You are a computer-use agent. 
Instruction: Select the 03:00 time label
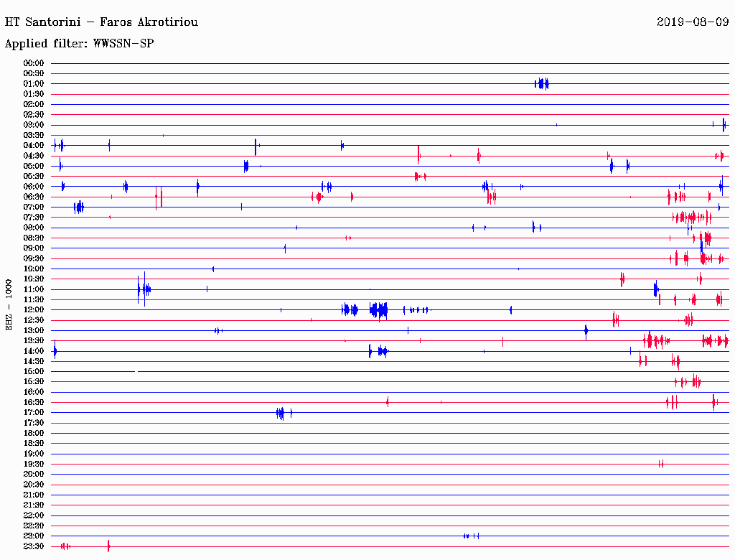pyautogui.click(x=34, y=125)
